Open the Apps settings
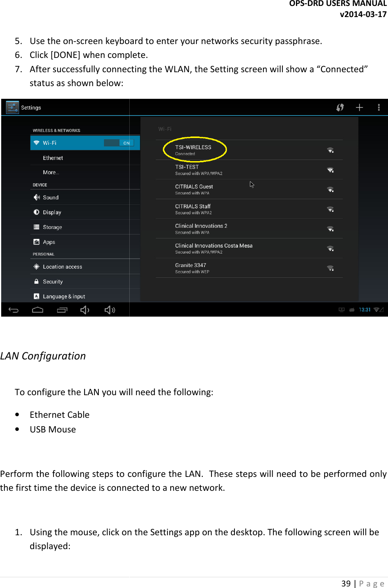 tap(48, 242)
